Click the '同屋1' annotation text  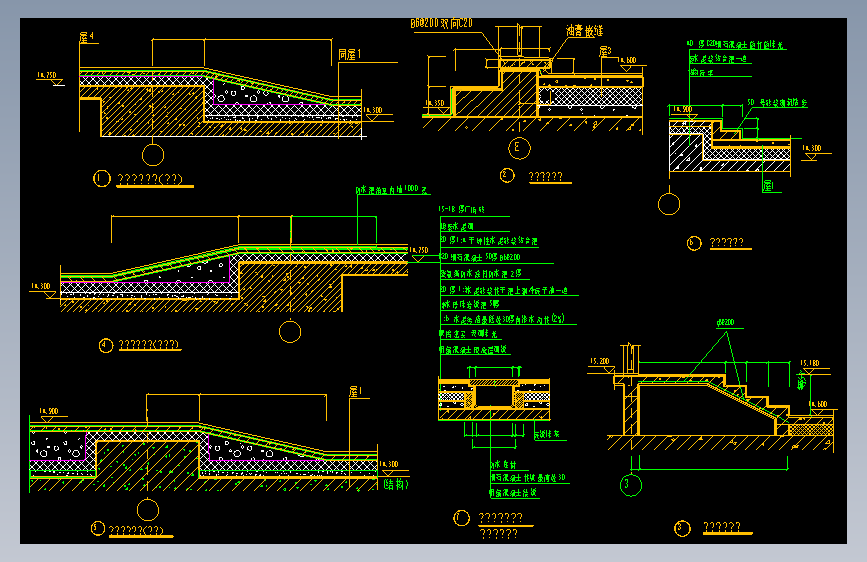pyautogui.click(x=349, y=54)
